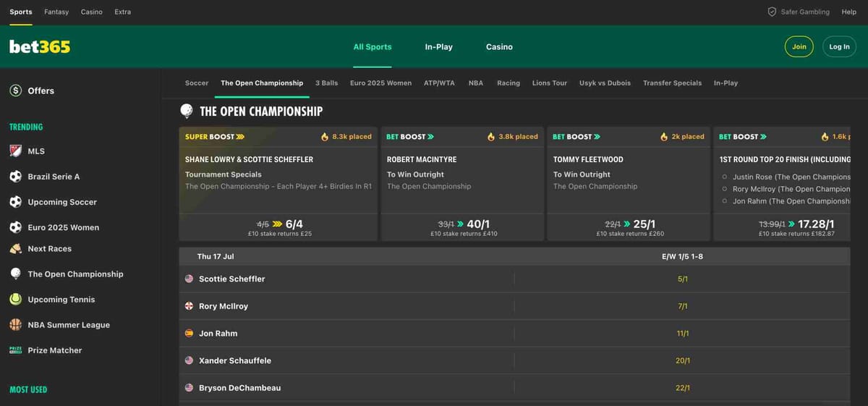Select the Sports top tab
This screenshot has height=406, width=868.
21,12
